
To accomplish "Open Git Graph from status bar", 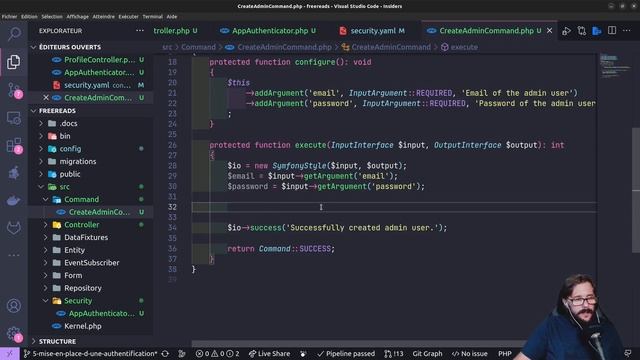I will point(427,353).
